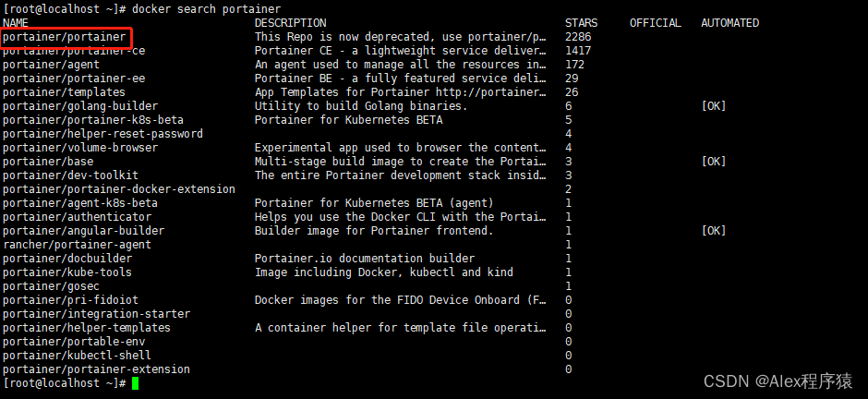Click the STARS column header
868x399 pixels.
tap(581, 23)
